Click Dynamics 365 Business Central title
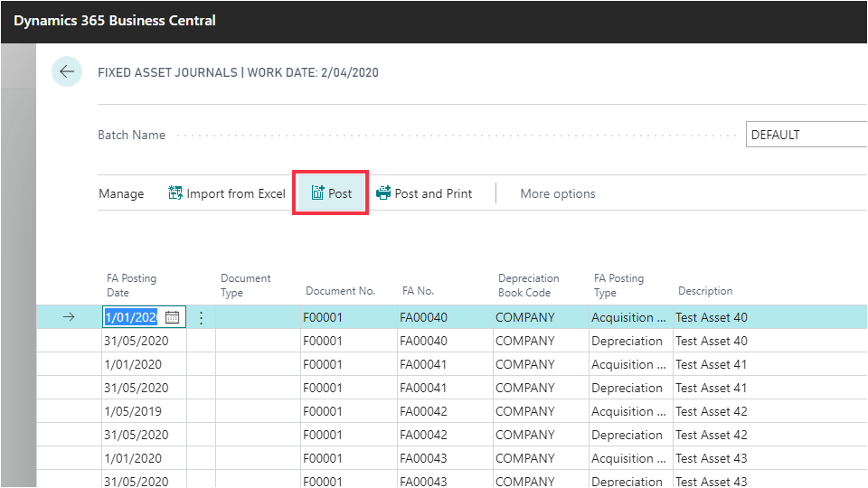The image size is (868, 488). click(115, 21)
